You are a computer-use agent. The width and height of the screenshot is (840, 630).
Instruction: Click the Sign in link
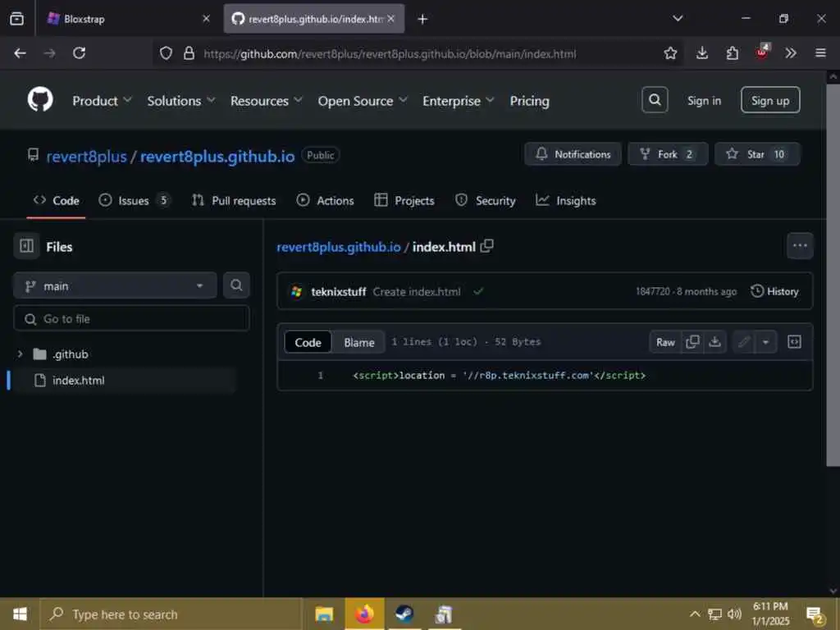704,101
